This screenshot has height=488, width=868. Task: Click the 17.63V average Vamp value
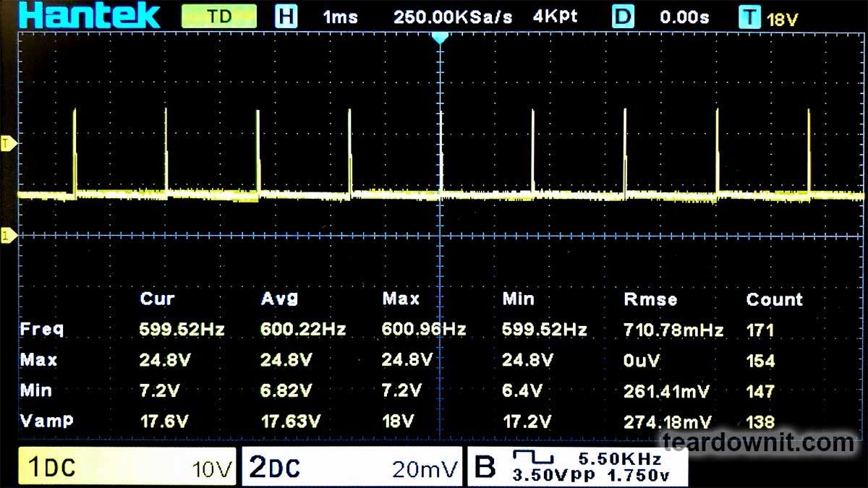tap(292, 421)
